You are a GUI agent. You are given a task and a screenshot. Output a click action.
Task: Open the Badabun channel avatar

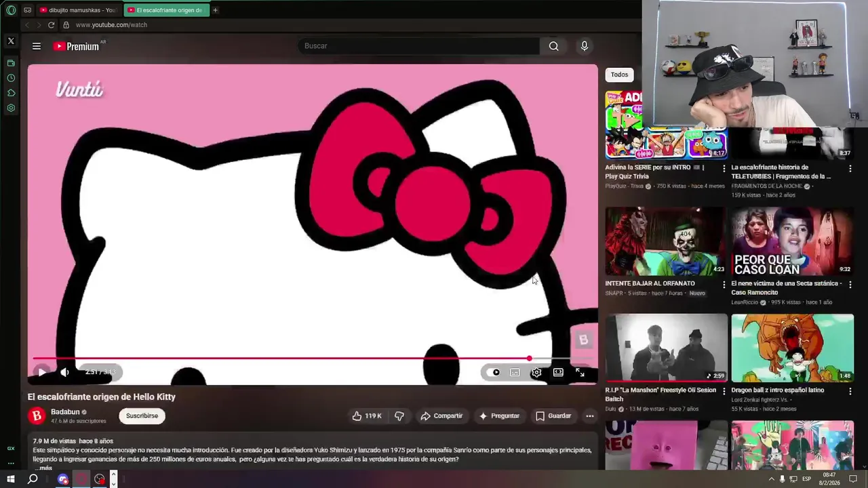[x=37, y=415]
